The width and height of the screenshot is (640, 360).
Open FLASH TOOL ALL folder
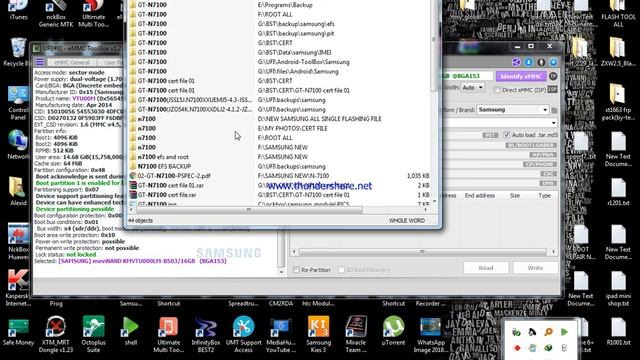(x=618, y=13)
